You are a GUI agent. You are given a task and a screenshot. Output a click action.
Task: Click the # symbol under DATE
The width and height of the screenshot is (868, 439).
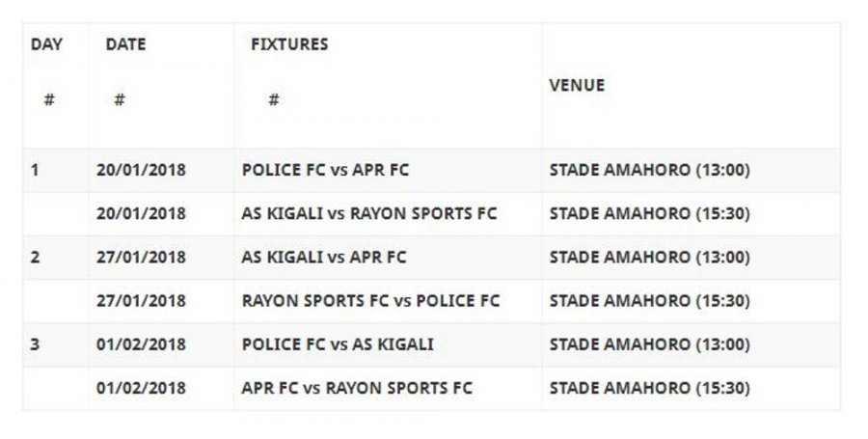pos(119,99)
